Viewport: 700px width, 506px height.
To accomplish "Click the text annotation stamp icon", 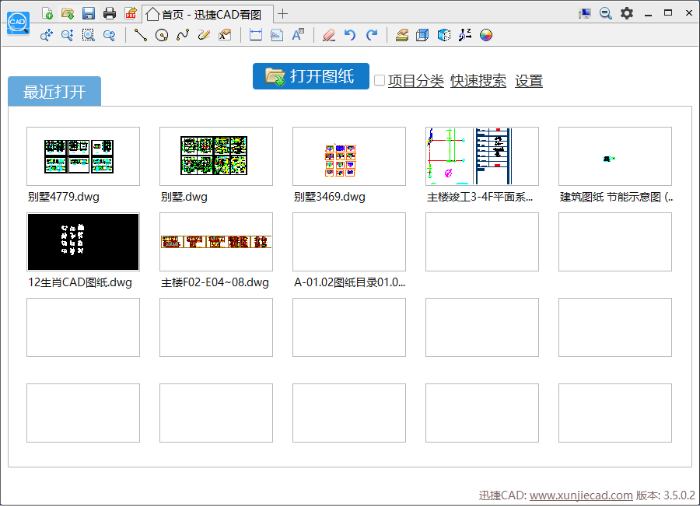I will (225, 35).
